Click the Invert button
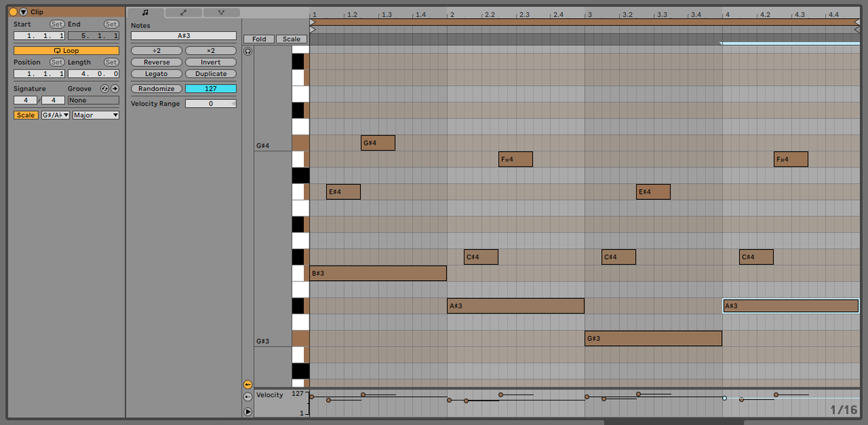Viewport: 868px width, 425px height. coord(210,62)
